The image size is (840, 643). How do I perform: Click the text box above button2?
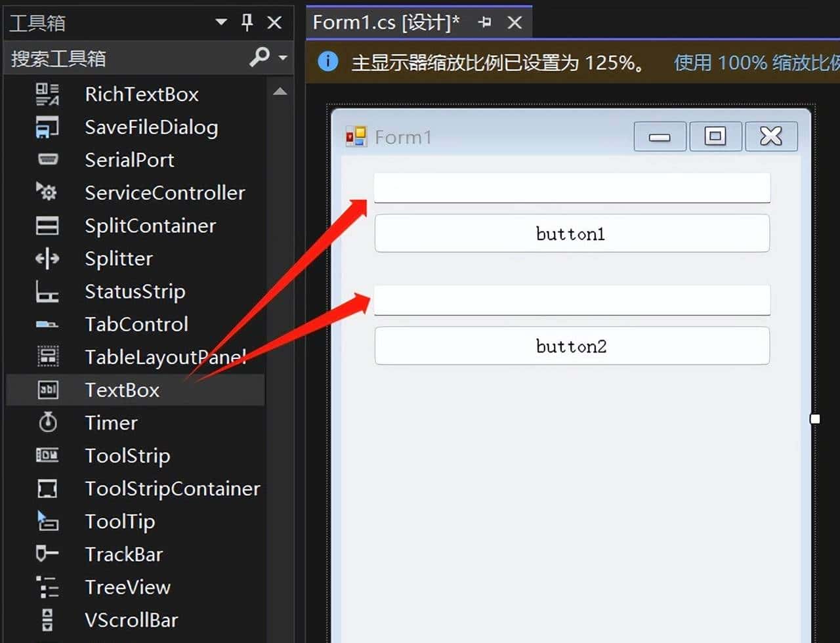click(572, 300)
